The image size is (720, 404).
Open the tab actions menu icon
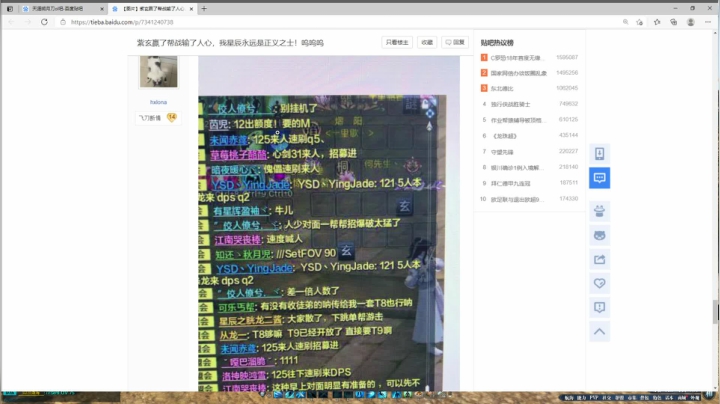click(x=10, y=9)
